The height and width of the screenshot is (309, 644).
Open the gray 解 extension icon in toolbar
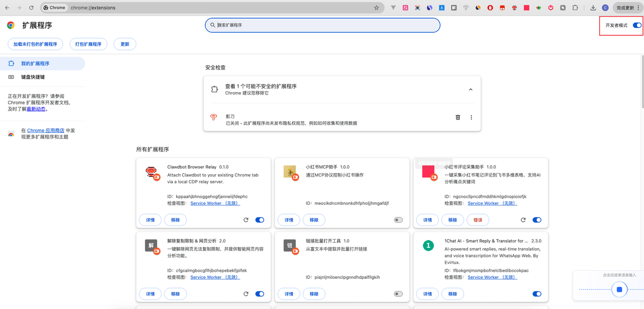coord(454,8)
